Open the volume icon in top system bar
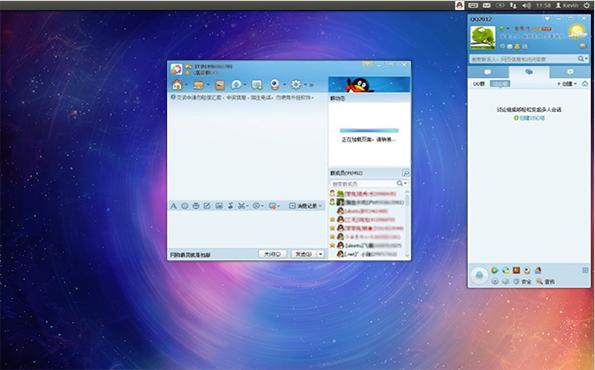This screenshot has height=370, width=595. 526,5
